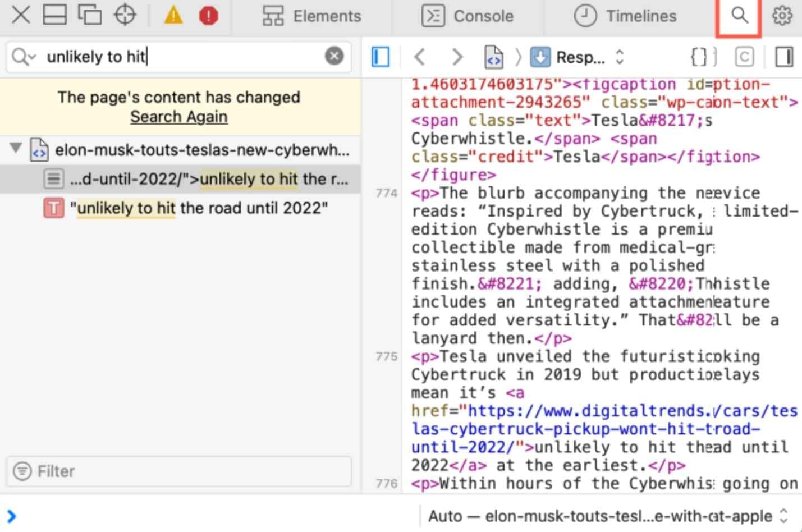Go forward with the right chevron
The width and height of the screenshot is (802, 532).
(457, 57)
